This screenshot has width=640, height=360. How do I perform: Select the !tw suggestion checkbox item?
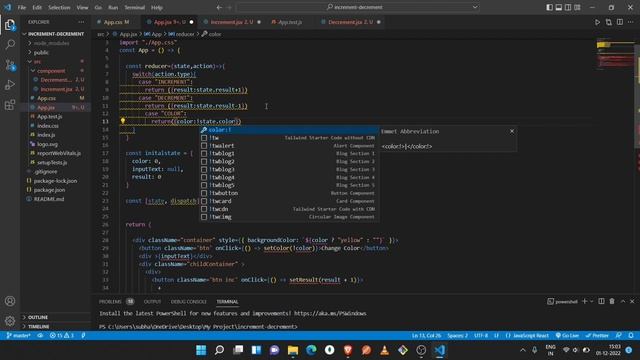(x=289, y=138)
